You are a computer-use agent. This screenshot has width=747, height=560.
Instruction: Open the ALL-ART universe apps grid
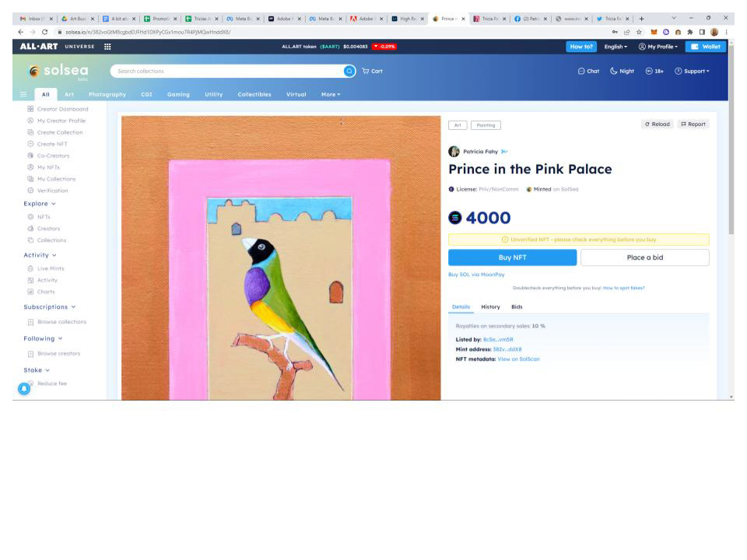[107, 47]
